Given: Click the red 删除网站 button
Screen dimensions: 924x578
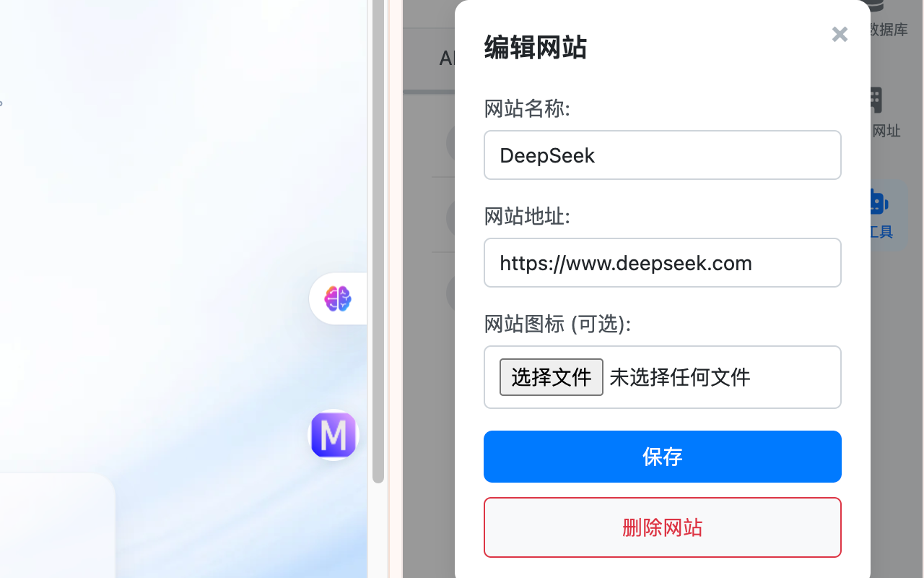Looking at the screenshot, I should pyautogui.click(x=663, y=527).
